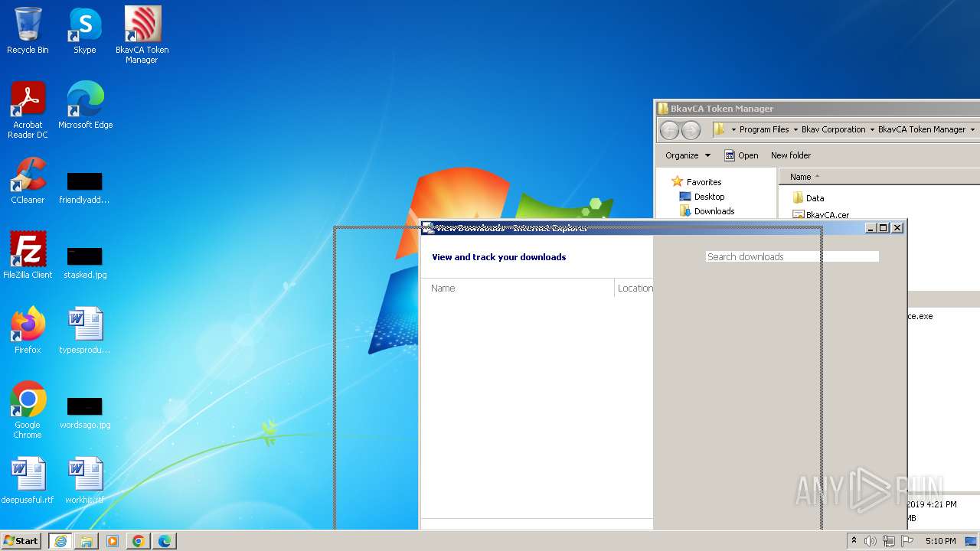This screenshot has width=980, height=551.
Task: Open the Start menu
Action: pyautogui.click(x=21, y=541)
